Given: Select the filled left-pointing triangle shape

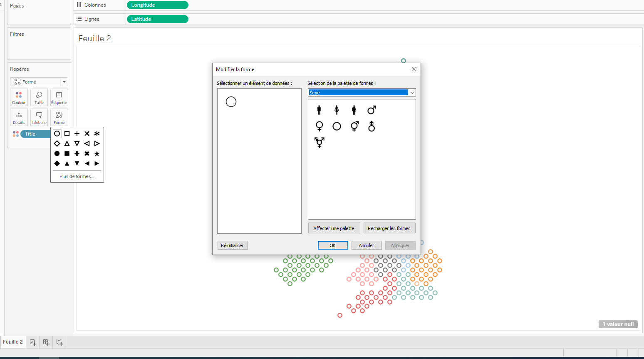Looking at the screenshot, I should (87, 163).
